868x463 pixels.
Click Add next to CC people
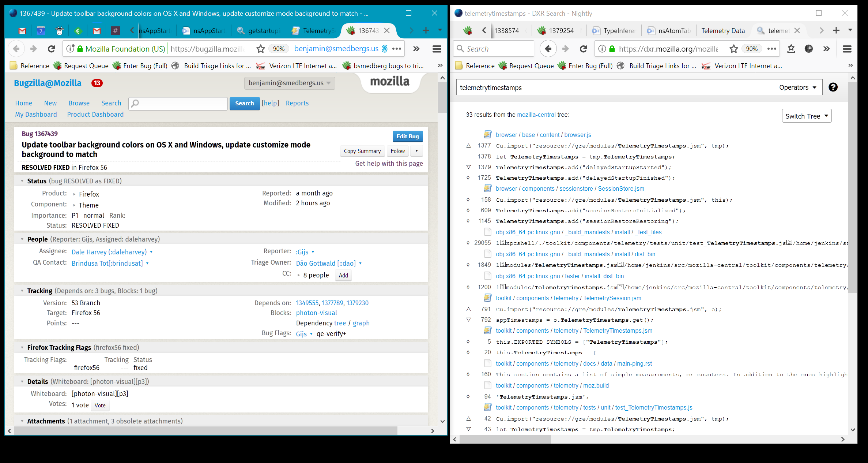coord(343,276)
